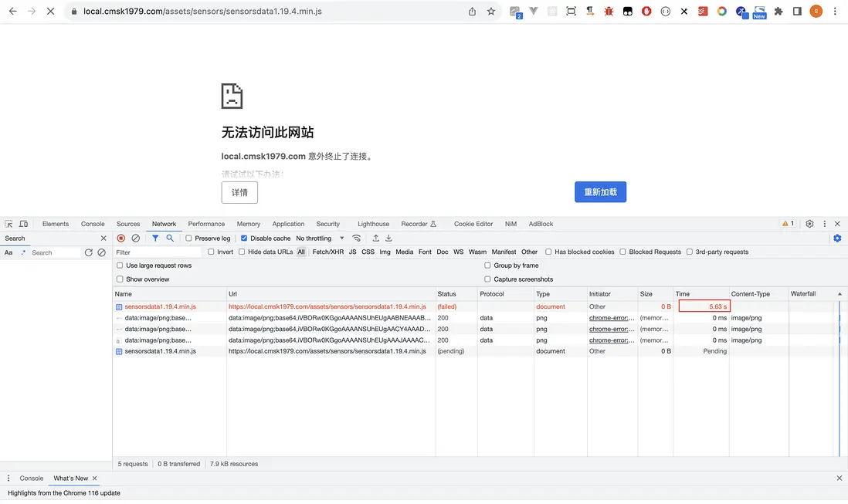Open network conditions wifi icon
The height and width of the screenshot is (504, 848).
[356, 238]
